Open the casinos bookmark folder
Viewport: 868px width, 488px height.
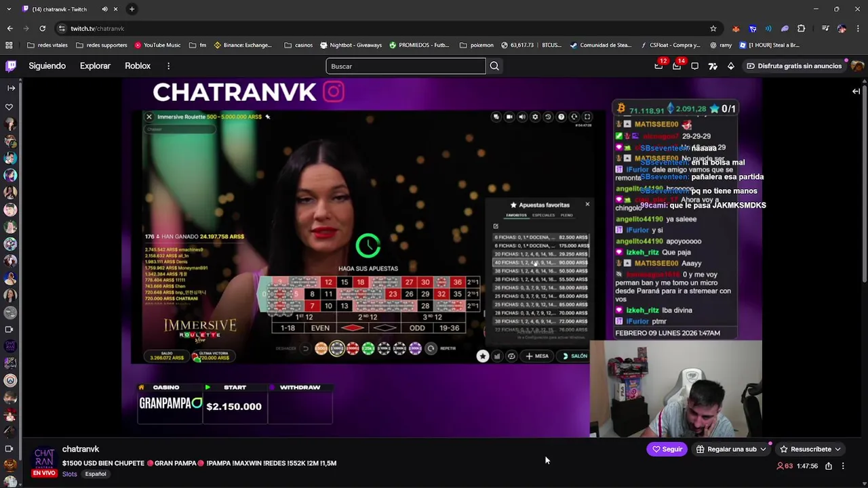298,45
